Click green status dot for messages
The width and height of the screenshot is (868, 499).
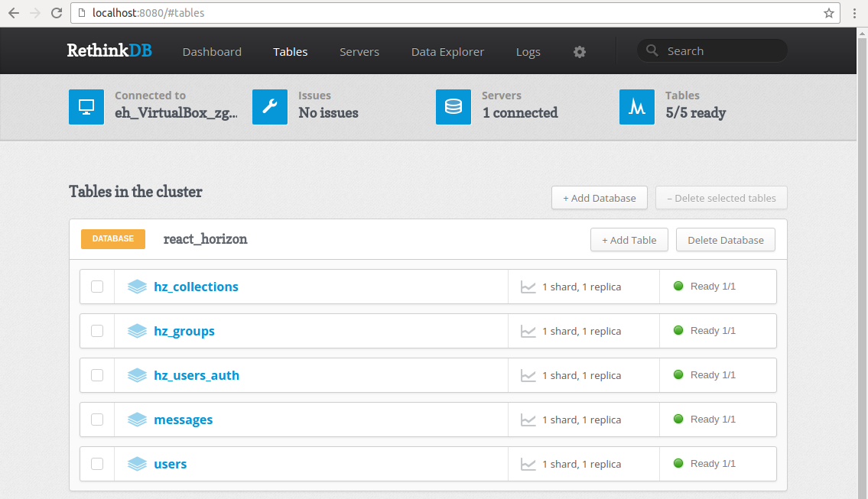[x=678, y=419]
